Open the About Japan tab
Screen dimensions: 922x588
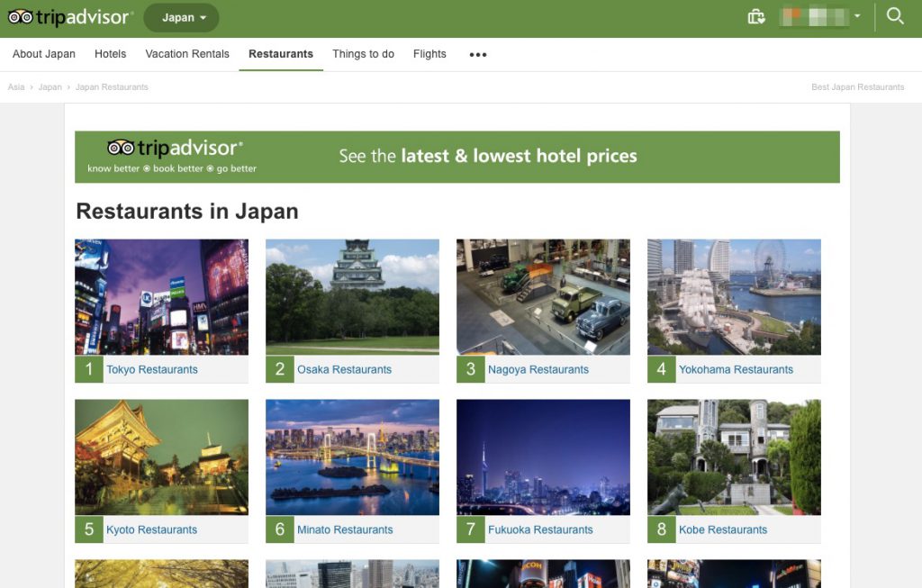(44, 54)
